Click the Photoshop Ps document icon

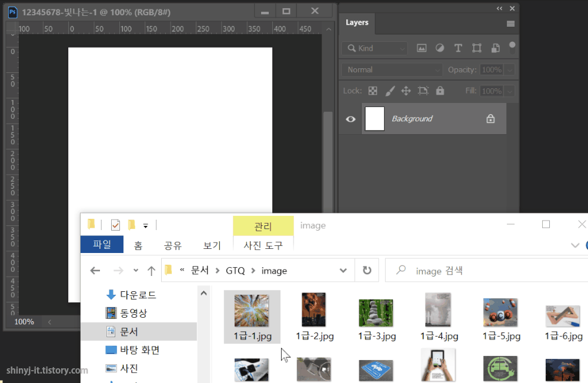12,12
